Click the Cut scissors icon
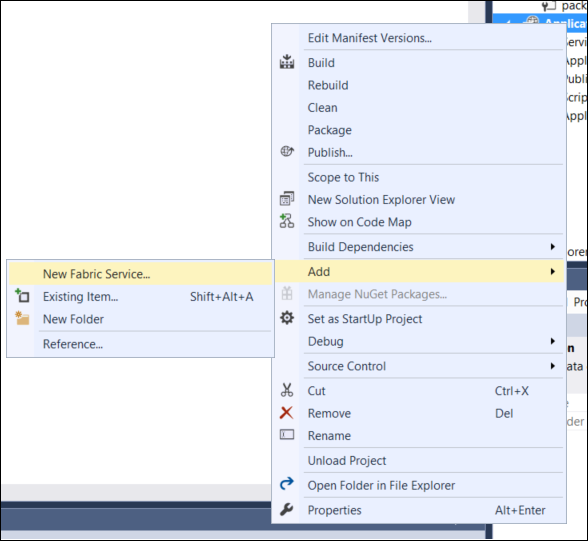 (287, 390)
